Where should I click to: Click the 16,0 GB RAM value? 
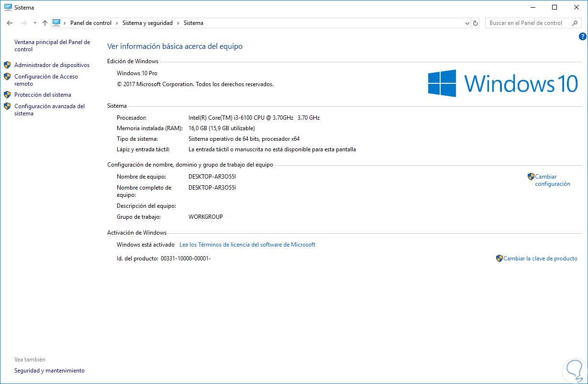pos(222,128)
